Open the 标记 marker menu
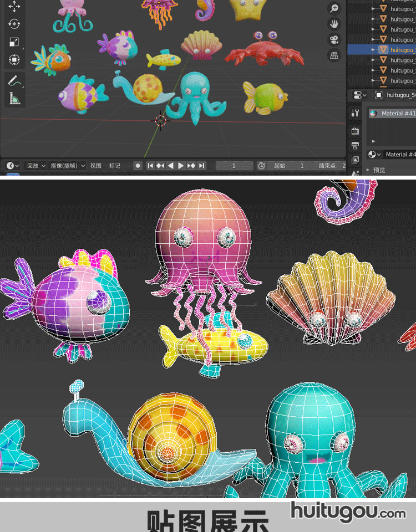This screenshot has height=532, width=416. [x=115, y=166]
